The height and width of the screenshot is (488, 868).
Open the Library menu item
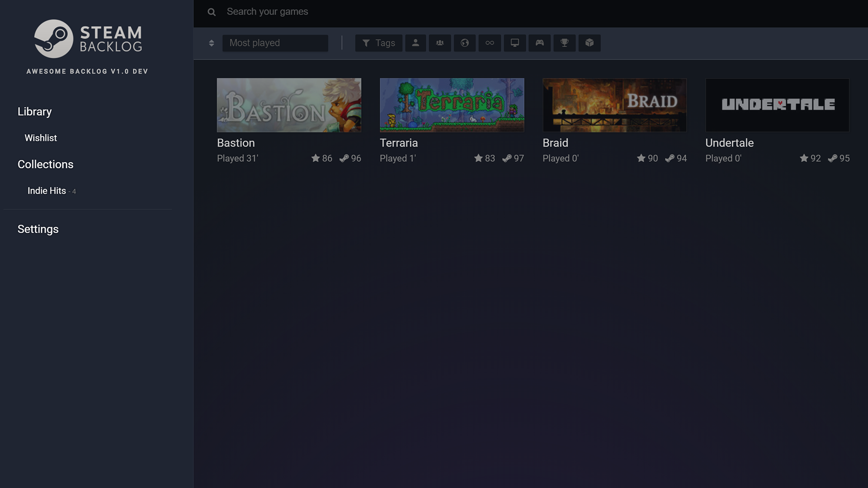[34, 112]
